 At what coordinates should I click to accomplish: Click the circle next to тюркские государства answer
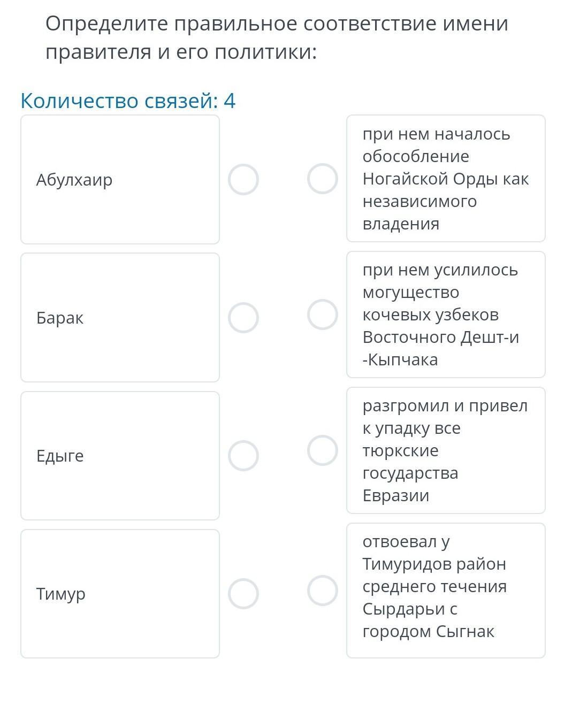tap(323, 450)
